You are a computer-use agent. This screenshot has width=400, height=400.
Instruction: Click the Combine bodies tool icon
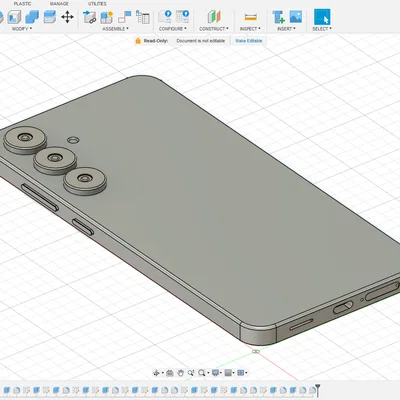coord(32,17)
